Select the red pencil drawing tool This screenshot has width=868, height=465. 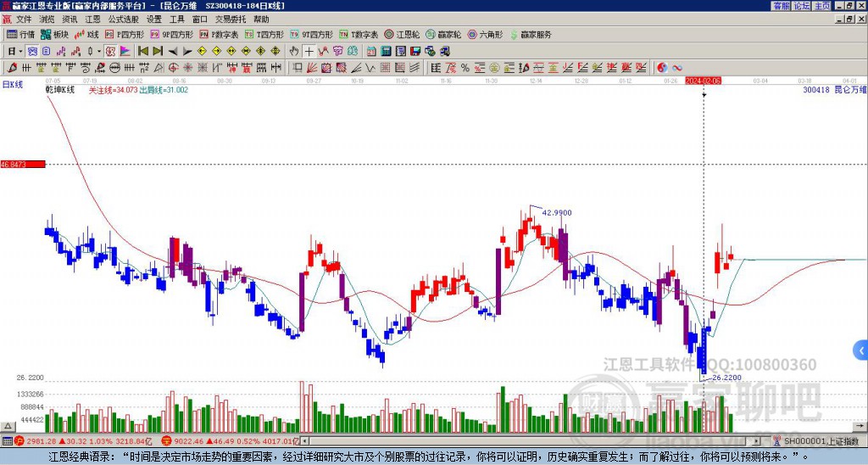point(11,68)
